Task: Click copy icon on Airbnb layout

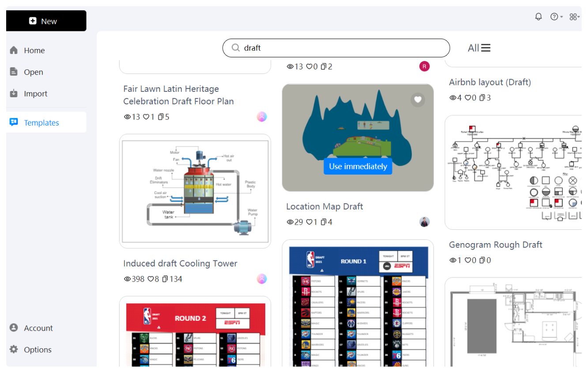Action: click(x=482, y=98)
